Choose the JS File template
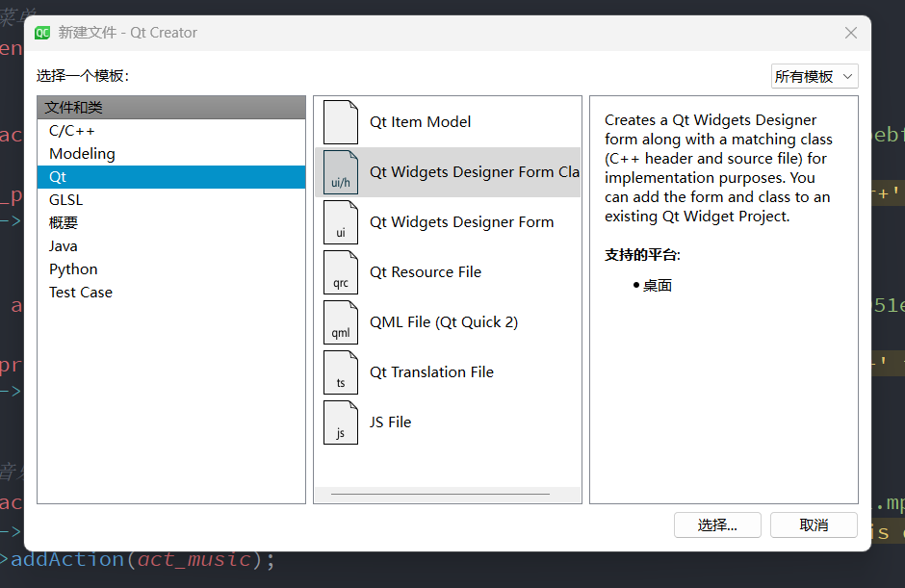Screen dimensions: 905x588 [448, 422]
